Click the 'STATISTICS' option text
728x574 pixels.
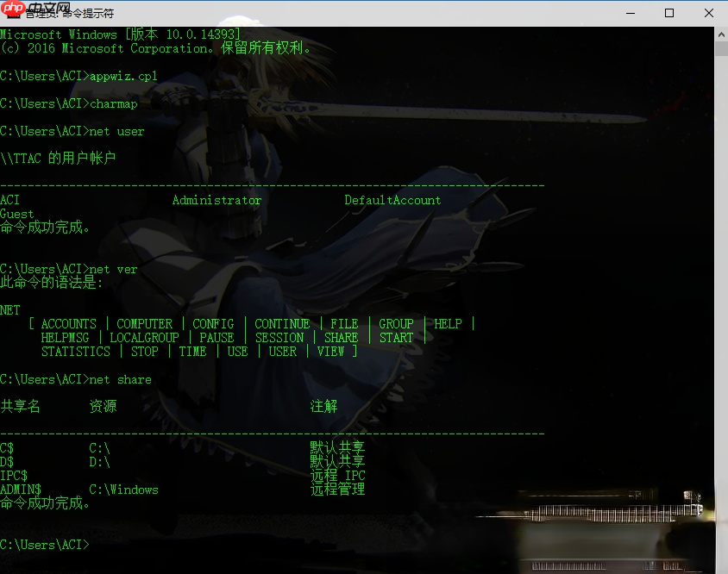tap(76, 352)
